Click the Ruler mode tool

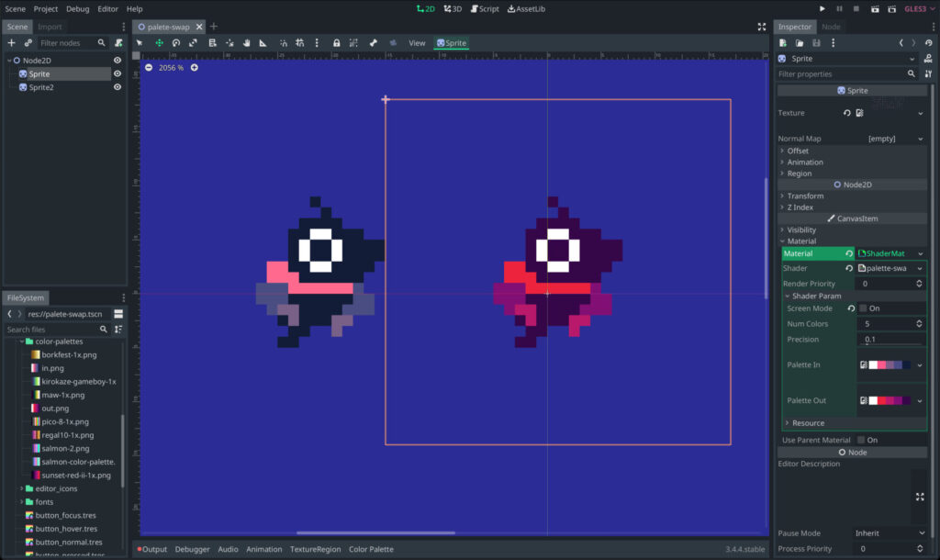263,43
